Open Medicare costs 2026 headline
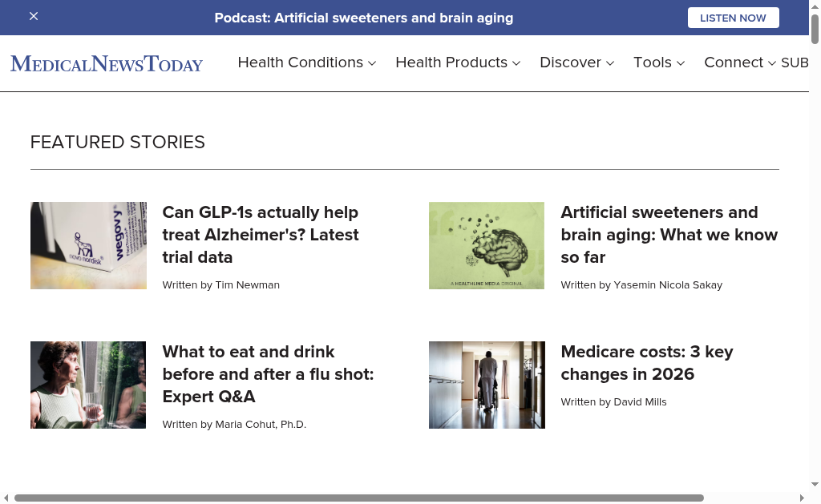Screen dimensions: 821x504 tap(646, 363)
